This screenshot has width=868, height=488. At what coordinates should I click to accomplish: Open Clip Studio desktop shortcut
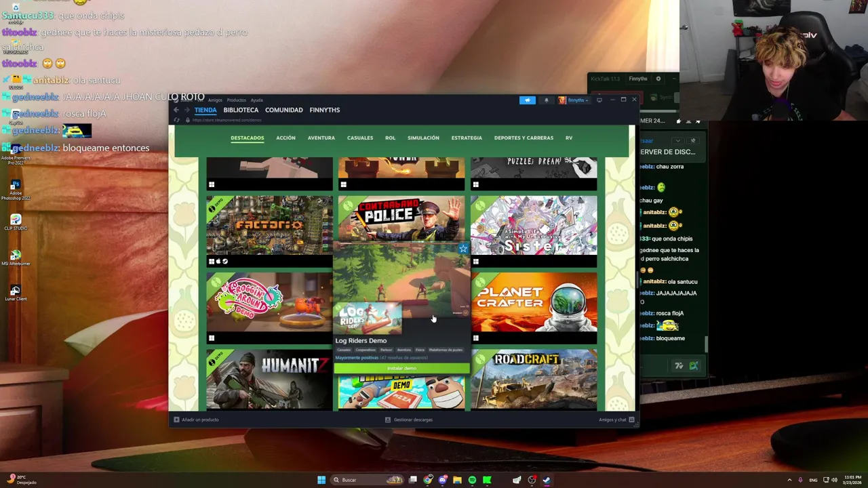(16, 222)
